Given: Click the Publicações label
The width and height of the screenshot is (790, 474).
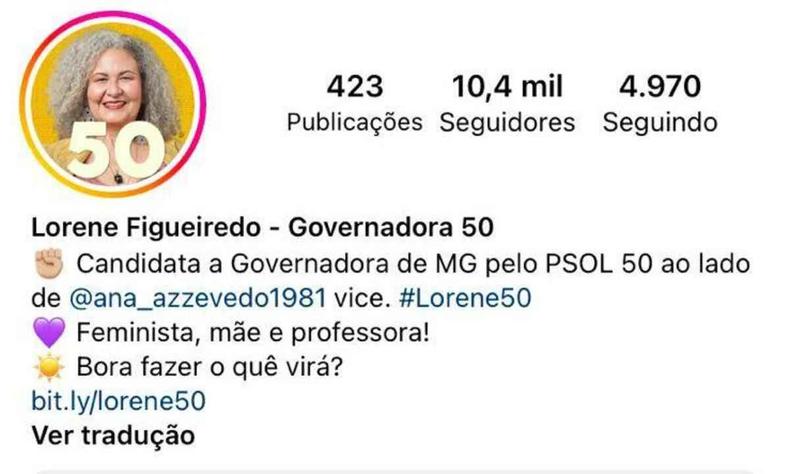Looking at the screenshot, I should coord(355,122).
